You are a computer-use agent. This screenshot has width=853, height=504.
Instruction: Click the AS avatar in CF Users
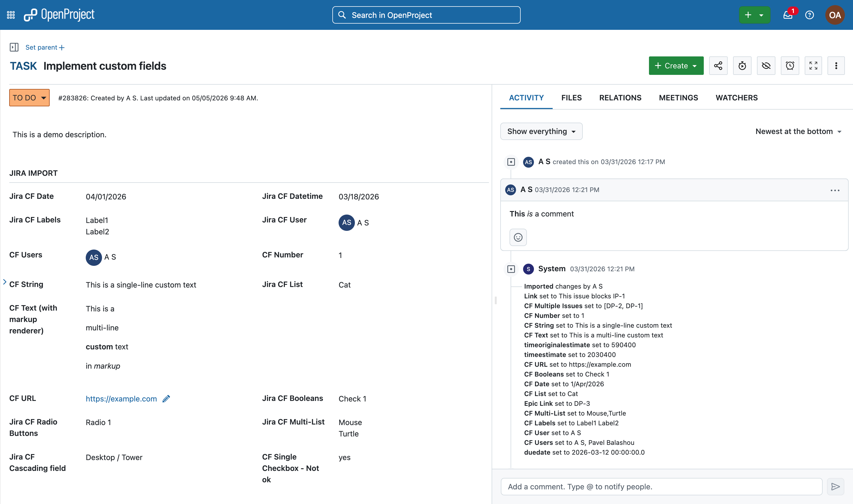tap(94, 257)
